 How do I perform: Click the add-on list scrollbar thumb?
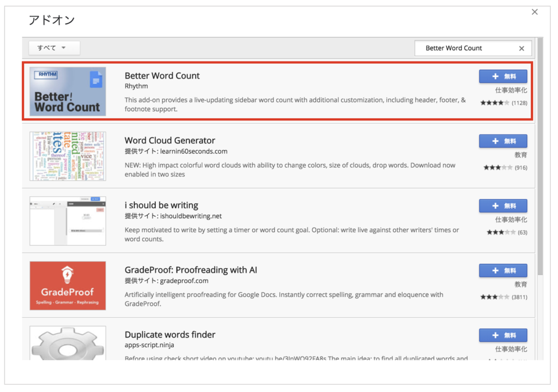540,156
